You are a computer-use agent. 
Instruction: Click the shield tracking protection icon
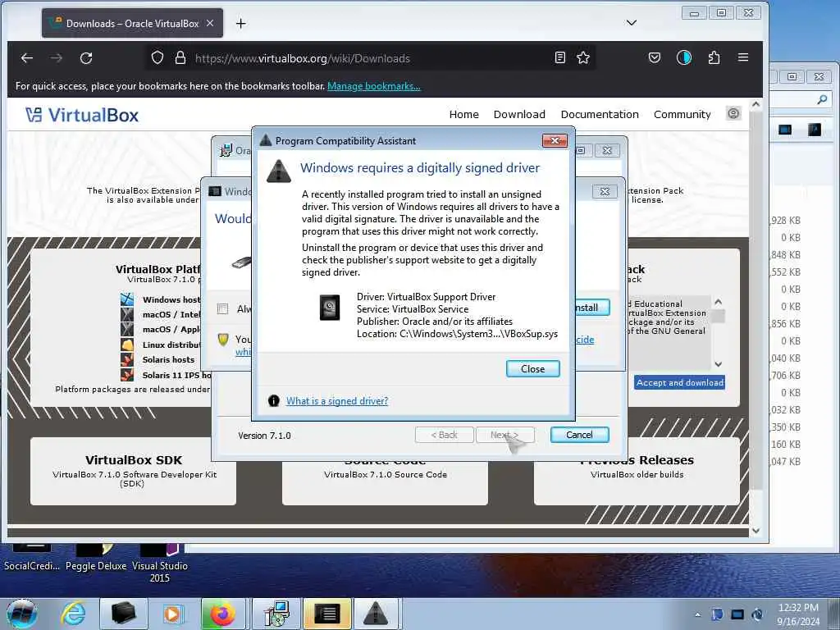157,58
